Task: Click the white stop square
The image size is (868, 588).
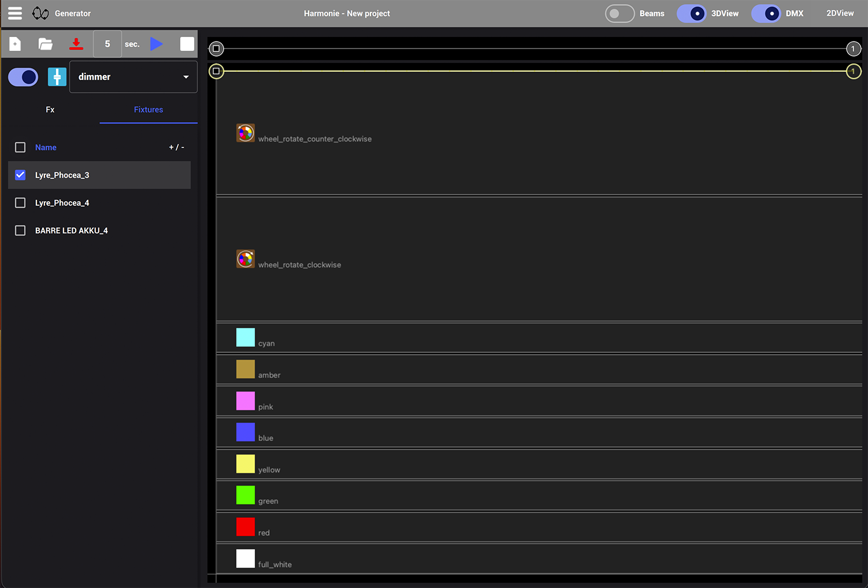Action: coord(187,44)
